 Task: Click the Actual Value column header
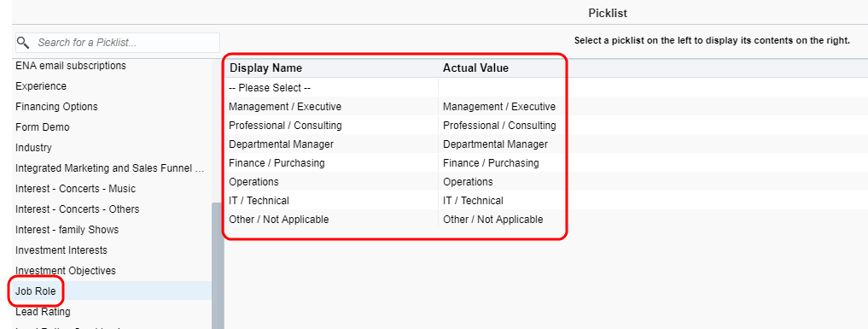[475, 68]
